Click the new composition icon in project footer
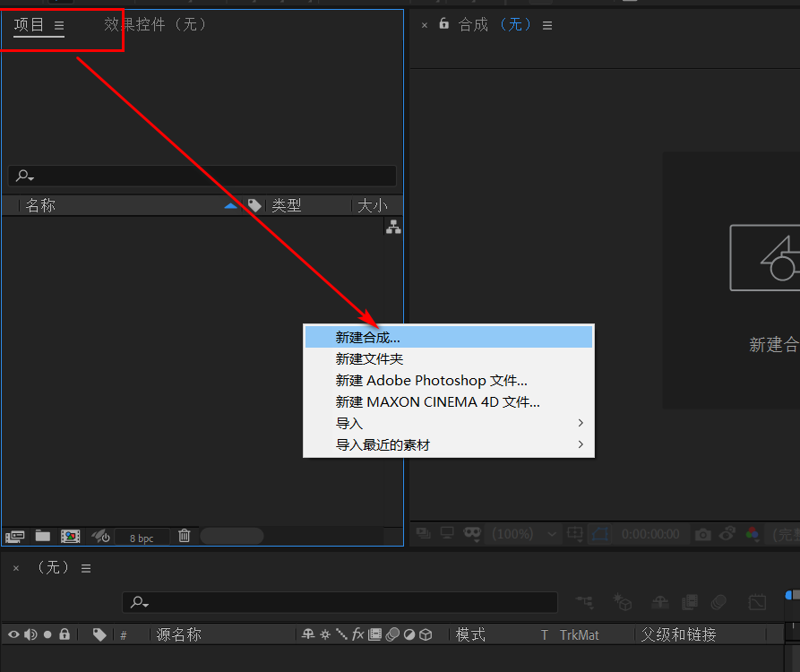 [71, 537]
